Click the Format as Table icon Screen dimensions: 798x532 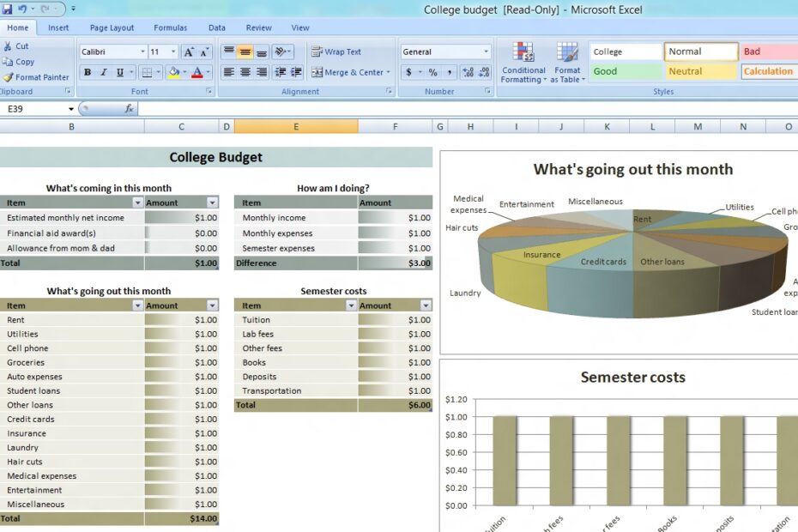567,62
